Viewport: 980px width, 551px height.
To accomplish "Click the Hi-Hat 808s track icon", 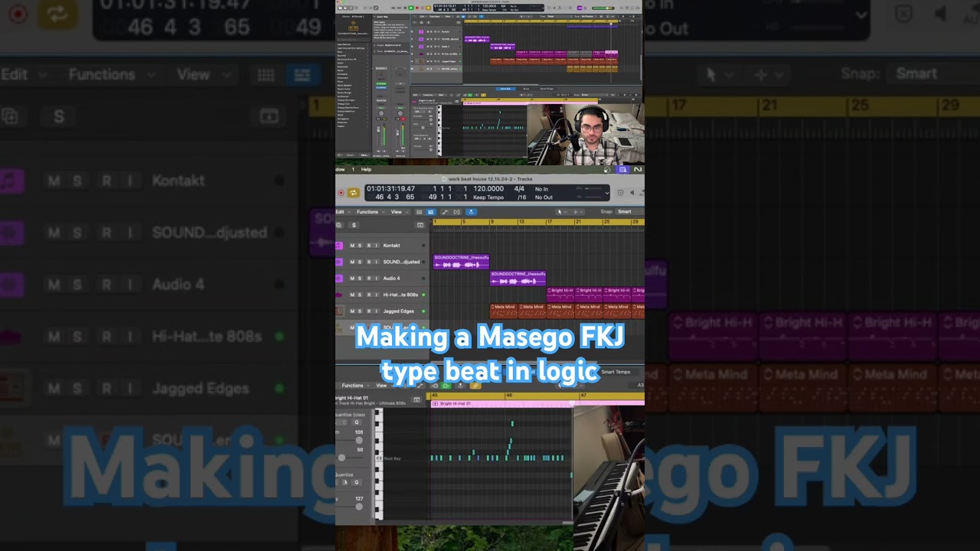I will coord(339,295).
